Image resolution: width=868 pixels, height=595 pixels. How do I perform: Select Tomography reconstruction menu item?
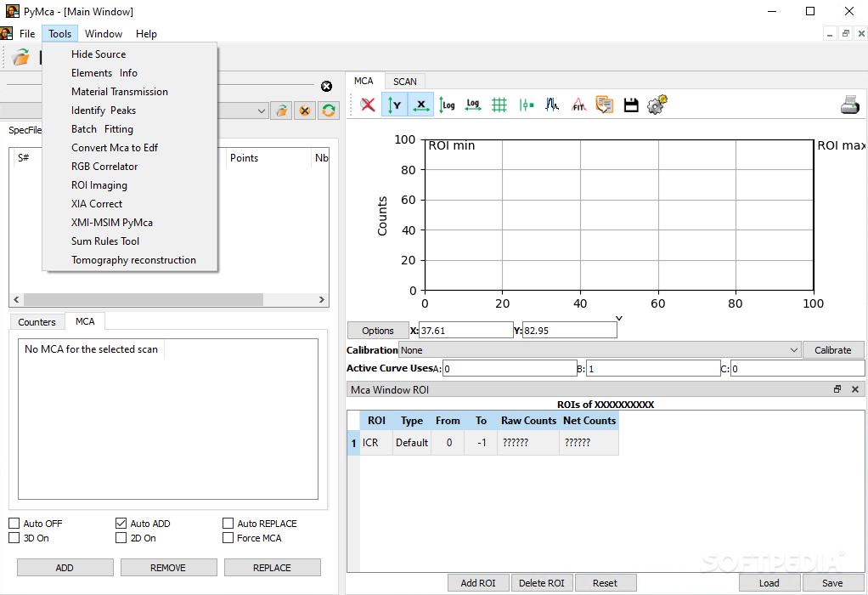coord(130,260)
